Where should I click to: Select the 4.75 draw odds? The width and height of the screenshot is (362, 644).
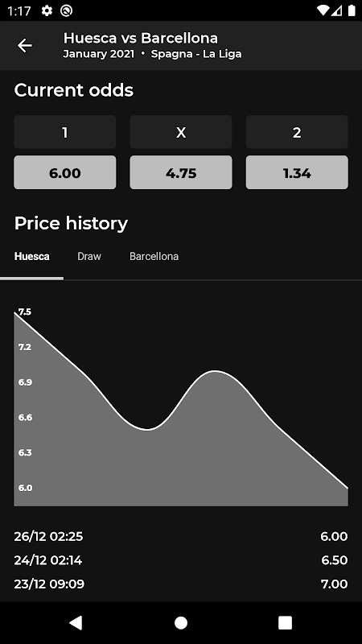tap(181, 172)
